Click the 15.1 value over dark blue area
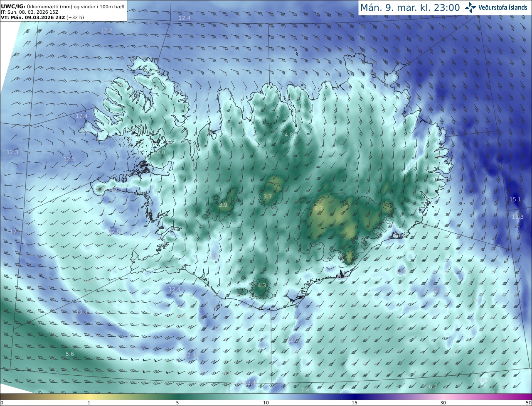The image size is (532, 406). click(515, 200)
